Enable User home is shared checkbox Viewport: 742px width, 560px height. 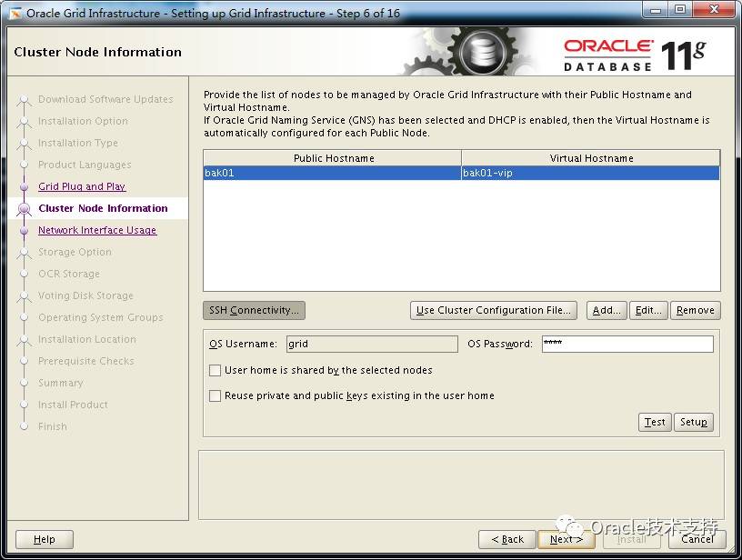215,370
